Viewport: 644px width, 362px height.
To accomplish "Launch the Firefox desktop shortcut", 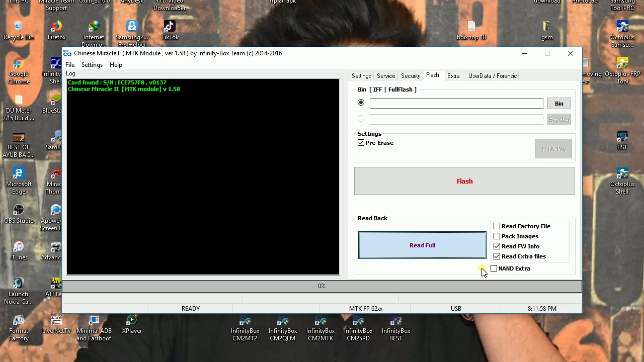I will pyautogui.click(x=56, y=31).
